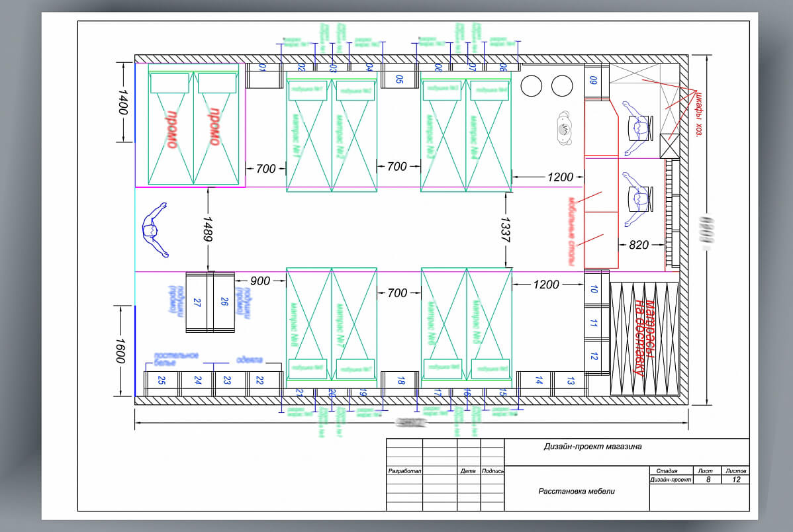Click the 1200 dimension beside Матрас №5

point(546,285)
